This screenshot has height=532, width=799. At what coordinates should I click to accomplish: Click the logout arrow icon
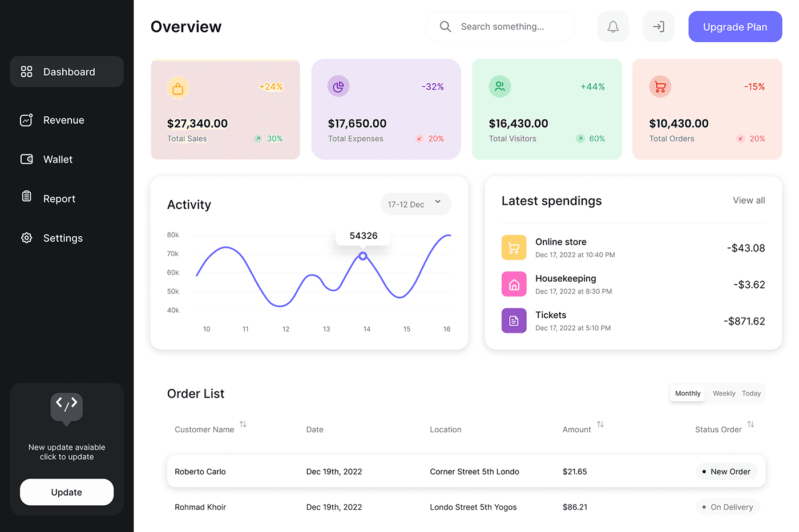point(658,27)
